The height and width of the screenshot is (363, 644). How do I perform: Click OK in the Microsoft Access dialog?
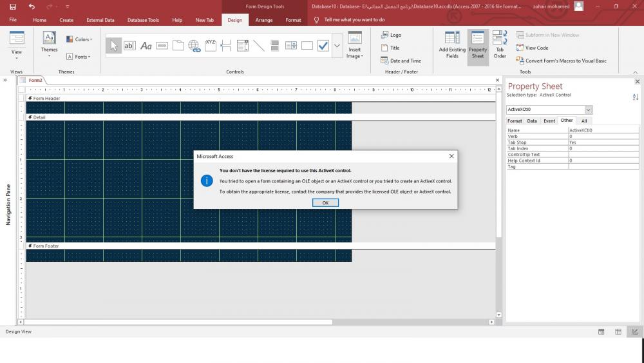click(x=325, y=202)
